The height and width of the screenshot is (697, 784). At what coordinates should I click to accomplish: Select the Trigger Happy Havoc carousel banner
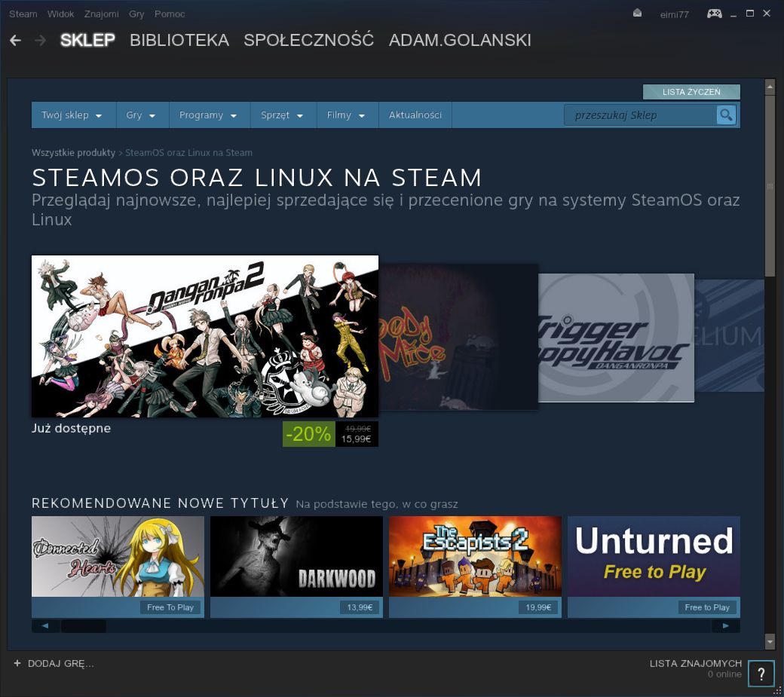click(616, 338)
